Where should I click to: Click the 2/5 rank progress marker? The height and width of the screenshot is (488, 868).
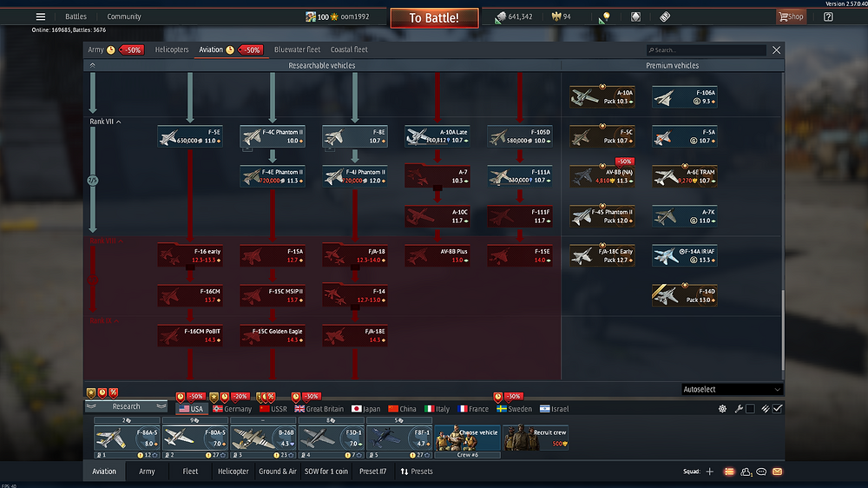coord(93,181)
